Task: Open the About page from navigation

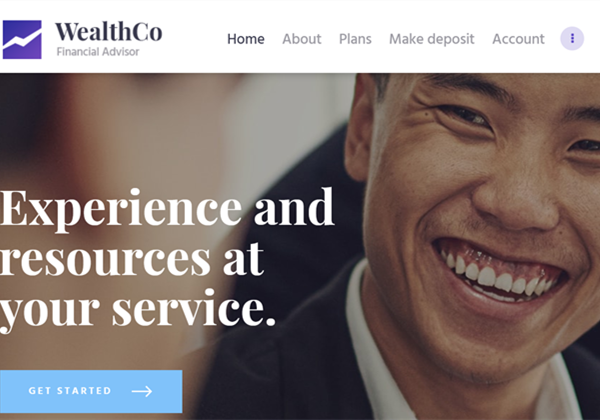Action: [302, 39]
